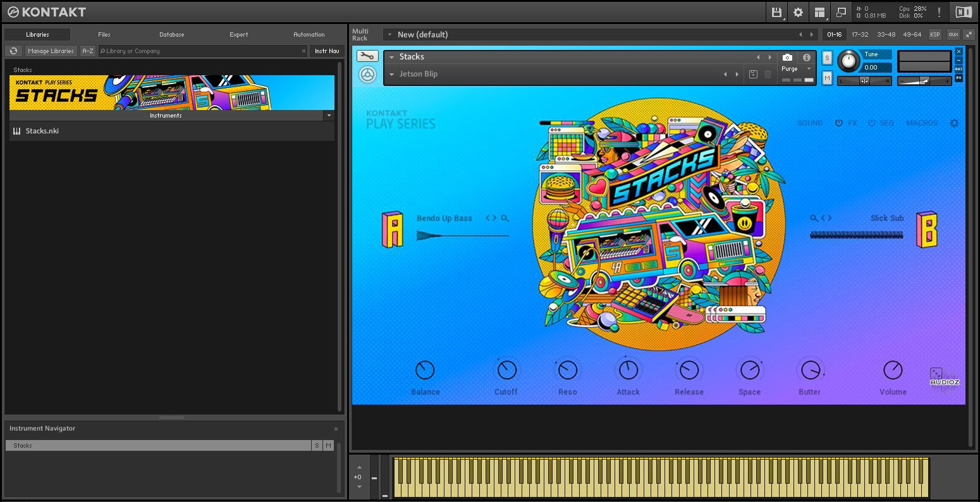The height and width of the screenshot is (502, 980).
Task: Open instrument info with the i icon
Action: pyautogui.click(x=807, y=58)
